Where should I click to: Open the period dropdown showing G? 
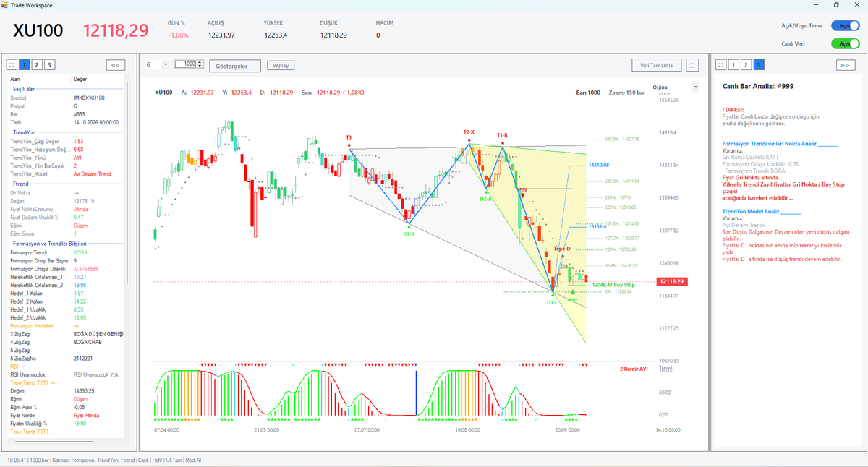156,64
